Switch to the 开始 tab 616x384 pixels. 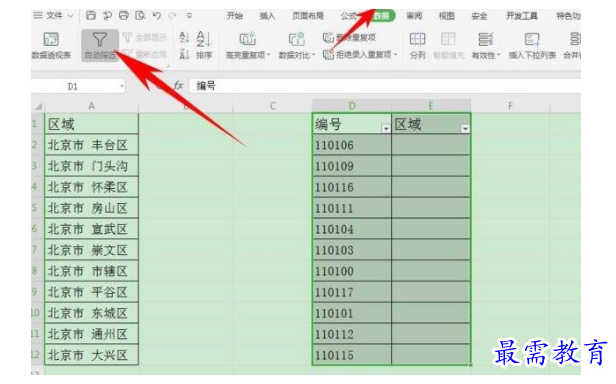pos(235,16)
